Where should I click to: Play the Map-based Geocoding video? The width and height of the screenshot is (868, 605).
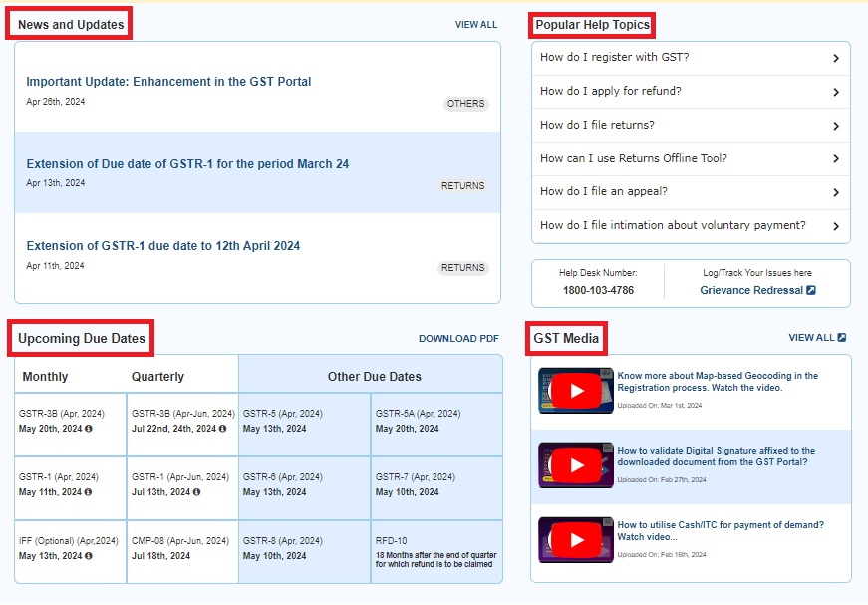coord(576,391)
